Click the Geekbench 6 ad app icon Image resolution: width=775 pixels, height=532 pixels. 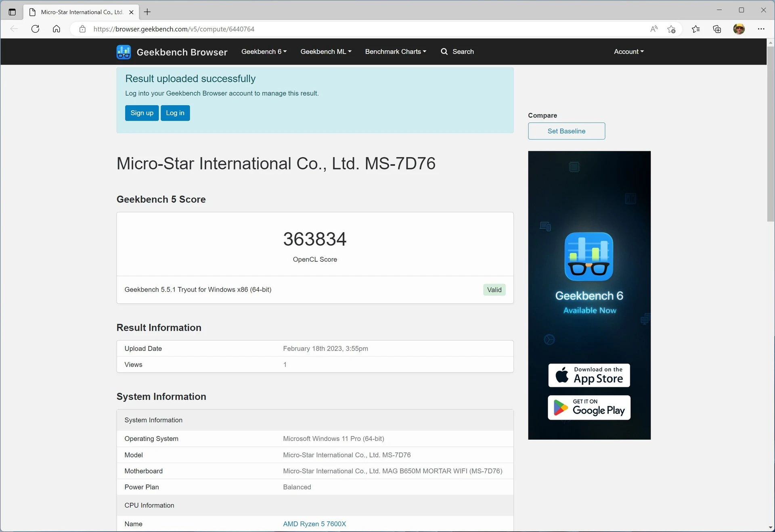(589, 257)
